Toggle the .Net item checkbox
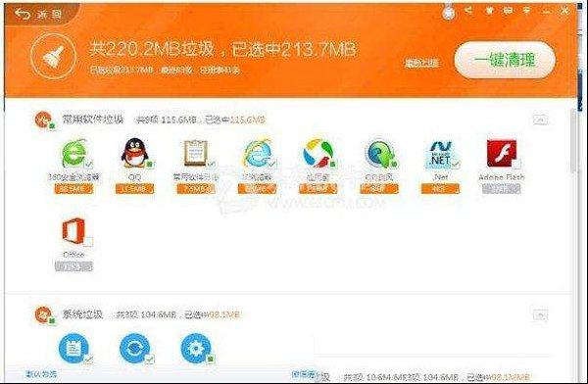The height and width of the screenshot is (384, 588). pyautogui.click(x=456, y=165)
